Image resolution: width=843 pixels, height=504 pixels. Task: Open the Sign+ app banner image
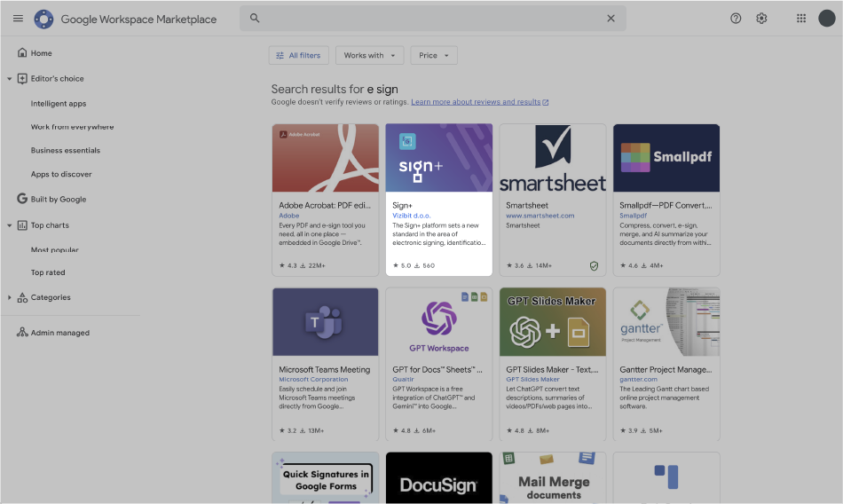[438, 158]
